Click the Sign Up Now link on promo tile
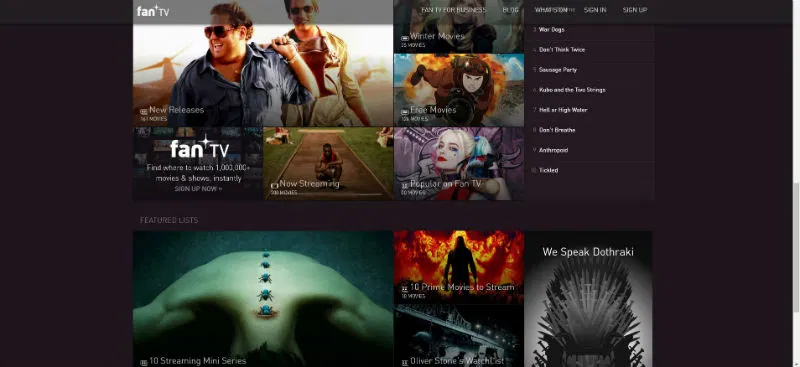Screen dimensions: 800x367 [198, 188]
